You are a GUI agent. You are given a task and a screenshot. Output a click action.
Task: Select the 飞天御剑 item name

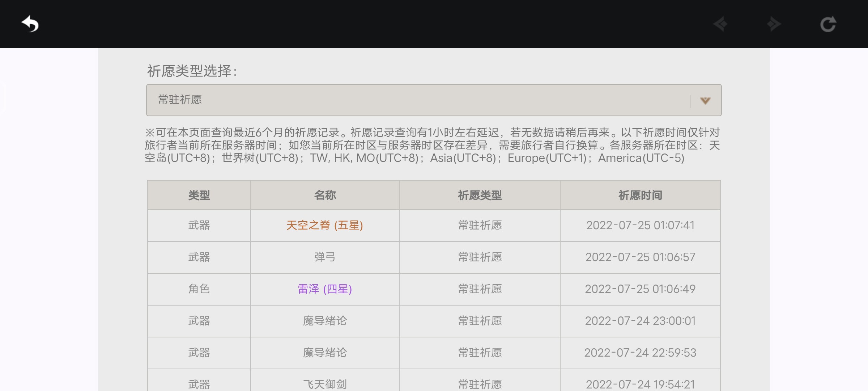tap(325, 384)
